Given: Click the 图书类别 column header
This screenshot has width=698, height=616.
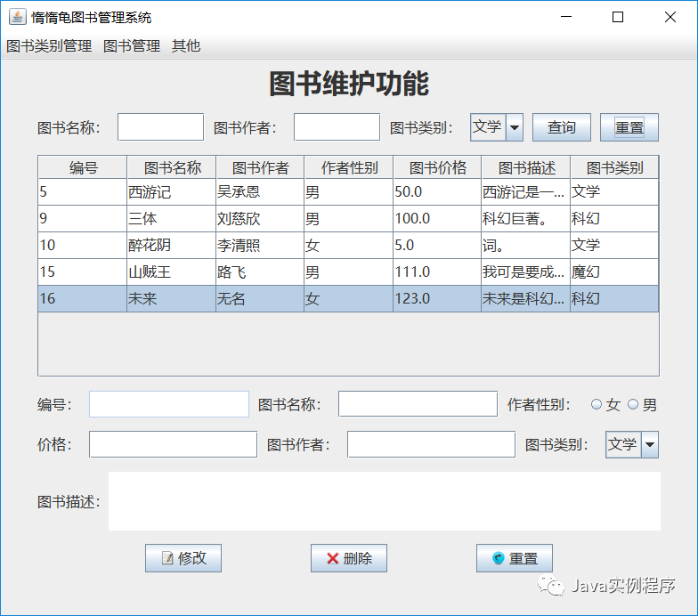Looking at the screenshot, I should 614,167.
